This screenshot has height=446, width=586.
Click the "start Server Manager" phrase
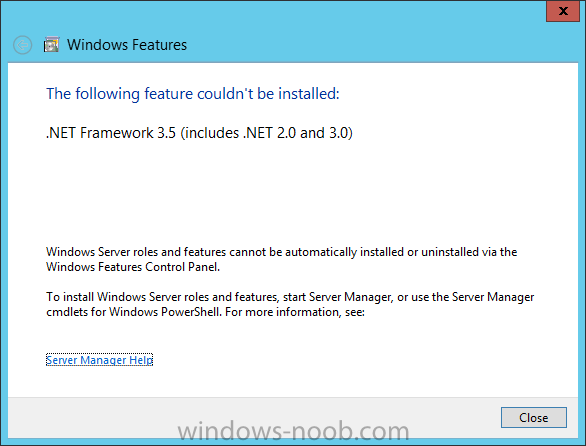(337, 297)
